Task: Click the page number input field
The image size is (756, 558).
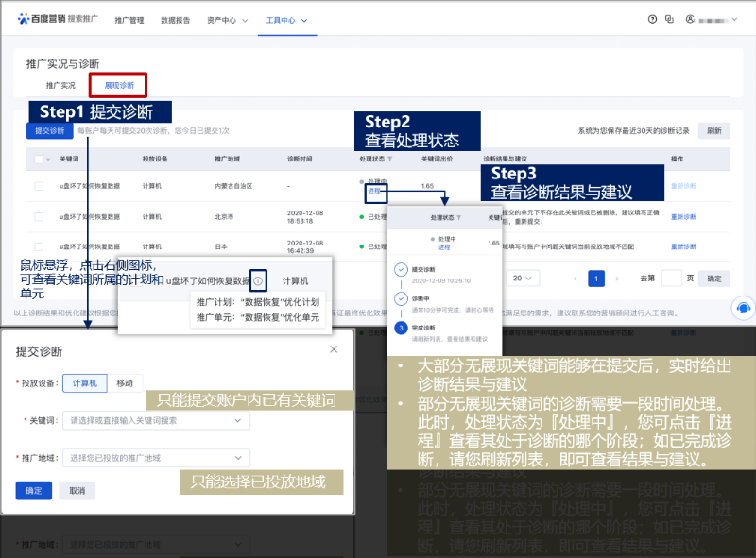Action: pos(673,278)
